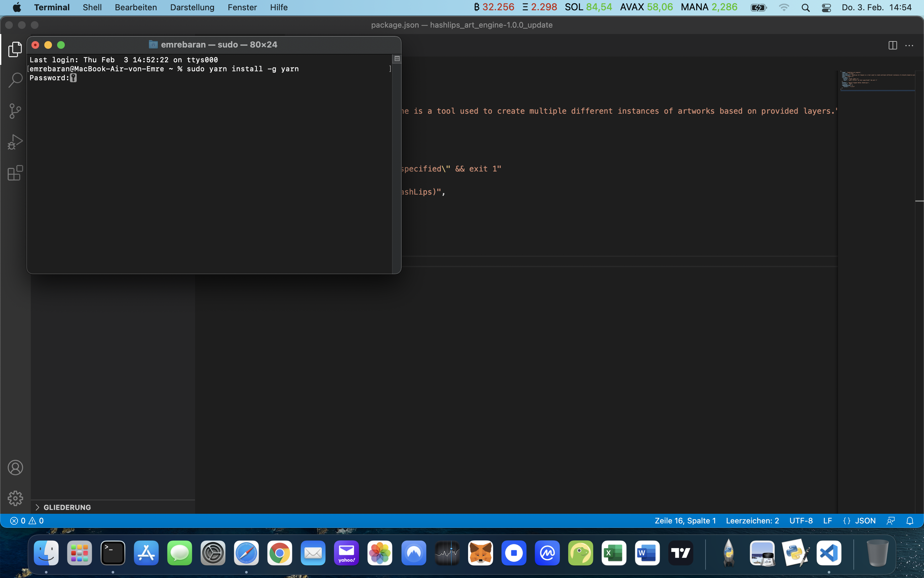Click the battery status icon
Viewport: 924px width, 578px height.
[758, 8]
